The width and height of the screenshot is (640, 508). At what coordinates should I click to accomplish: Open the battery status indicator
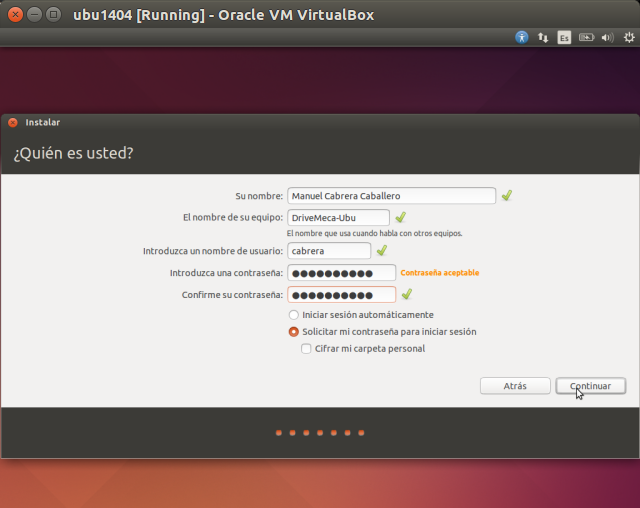click(x=586, y=38)
